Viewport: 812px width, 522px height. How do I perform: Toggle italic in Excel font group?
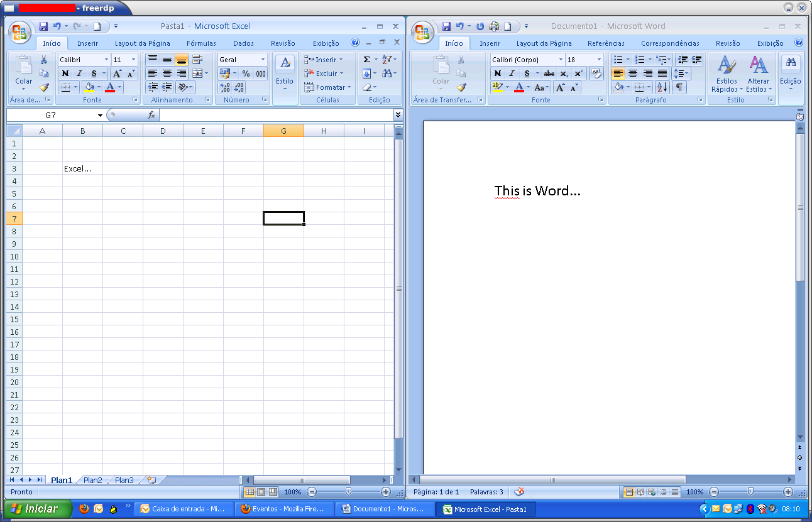[x=79, y=73]
